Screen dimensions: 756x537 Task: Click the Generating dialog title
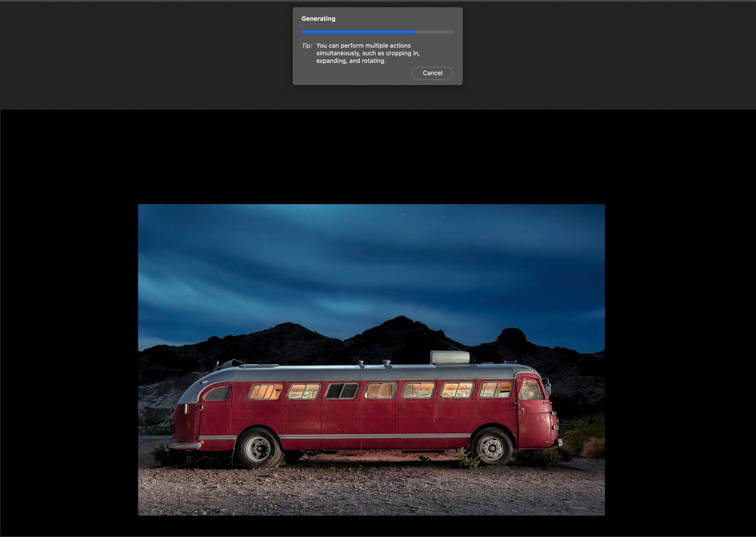[x=318, y=19]
